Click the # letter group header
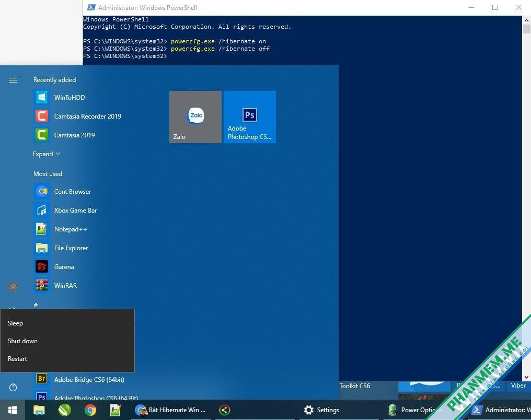 [36, 305]
